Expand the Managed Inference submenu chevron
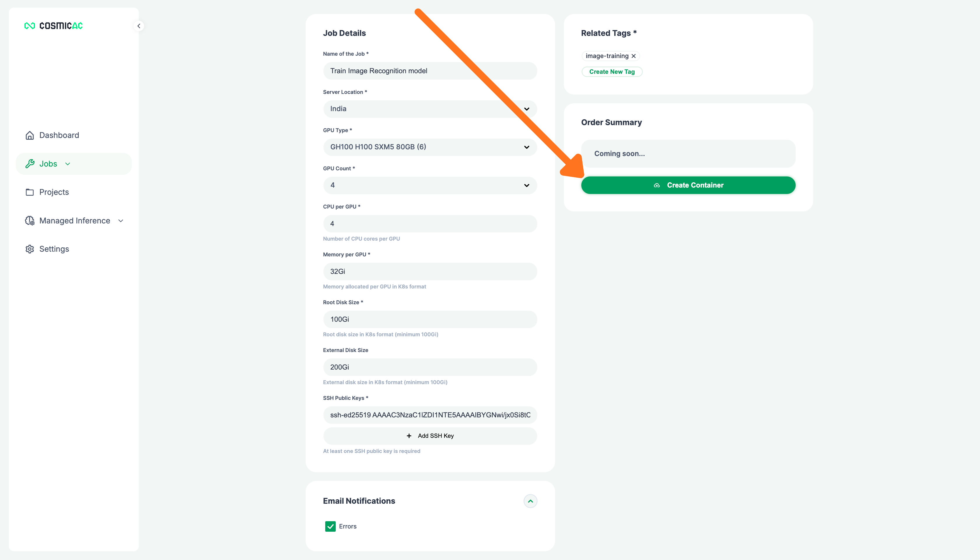The width and height of the screenshot is (980, 560). click(x=121, y=221)
